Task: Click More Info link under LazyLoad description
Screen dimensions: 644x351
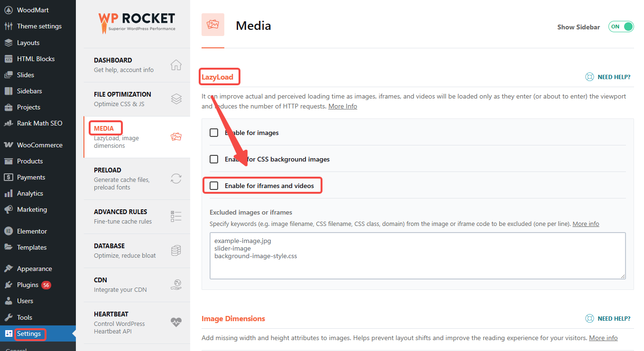Action: click(342, 106)
